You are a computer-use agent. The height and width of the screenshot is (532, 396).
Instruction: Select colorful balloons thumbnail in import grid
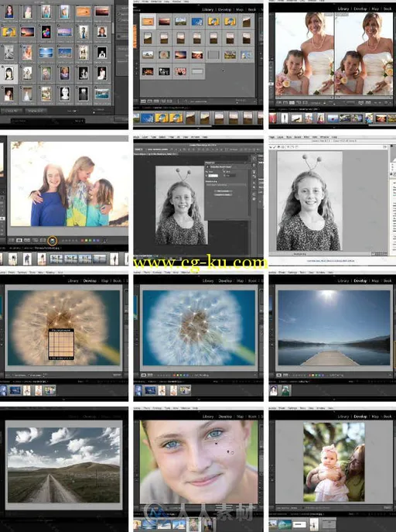46,33
